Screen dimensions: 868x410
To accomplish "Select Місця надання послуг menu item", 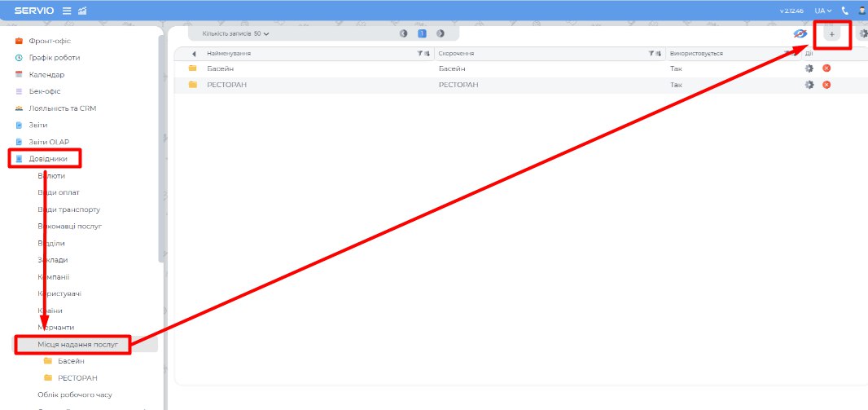I will [x=77, y=345].
